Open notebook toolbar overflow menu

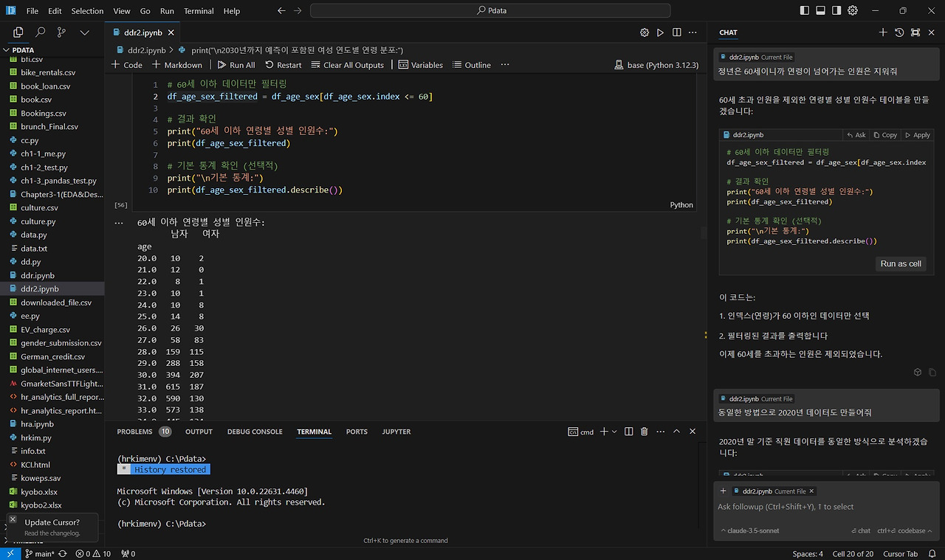(x=505, y=65)
